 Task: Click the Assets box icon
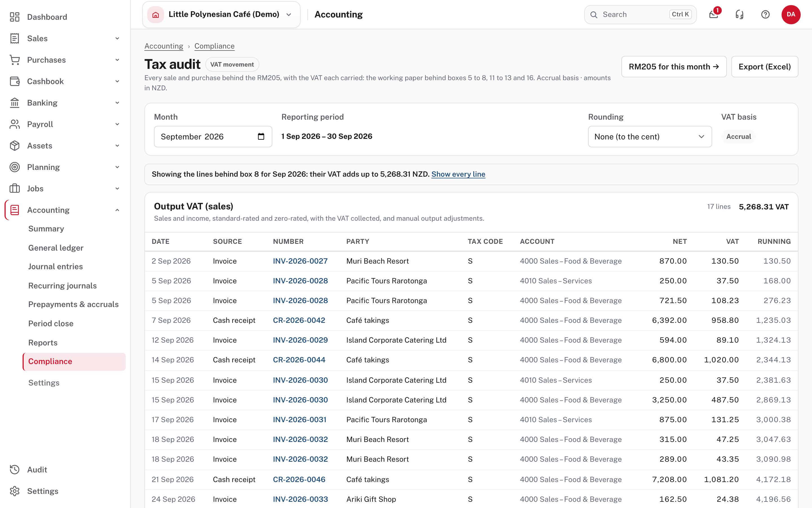point(14,146)
